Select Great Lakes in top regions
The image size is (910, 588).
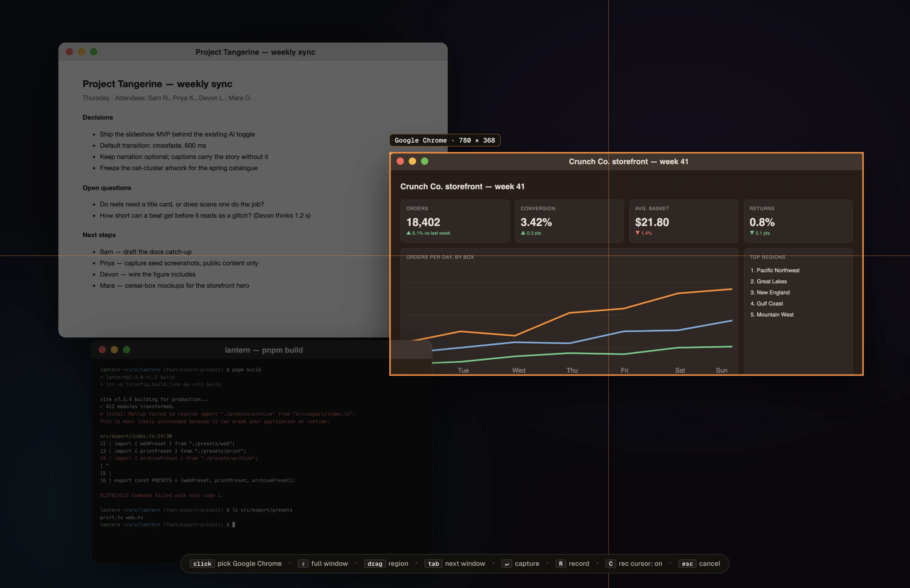tap(768, 282)
